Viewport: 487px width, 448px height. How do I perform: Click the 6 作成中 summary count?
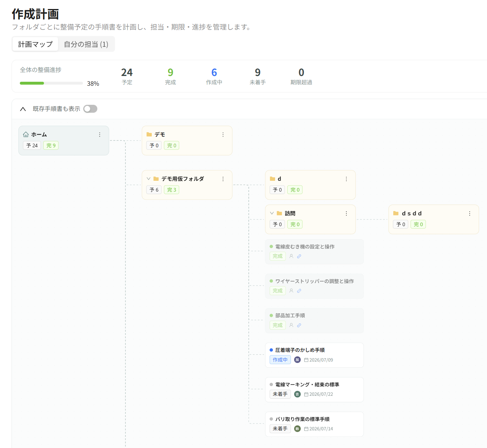click(214, 76)
